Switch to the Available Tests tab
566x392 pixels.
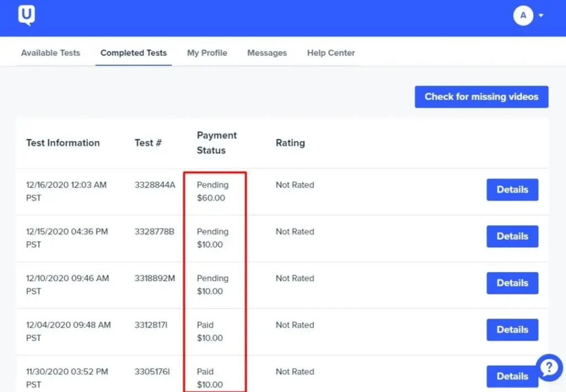point(50,53)
